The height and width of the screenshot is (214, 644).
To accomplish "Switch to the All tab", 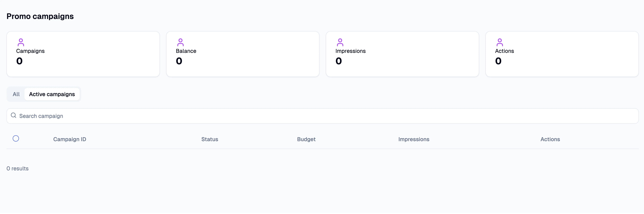I will coord(16,94).
